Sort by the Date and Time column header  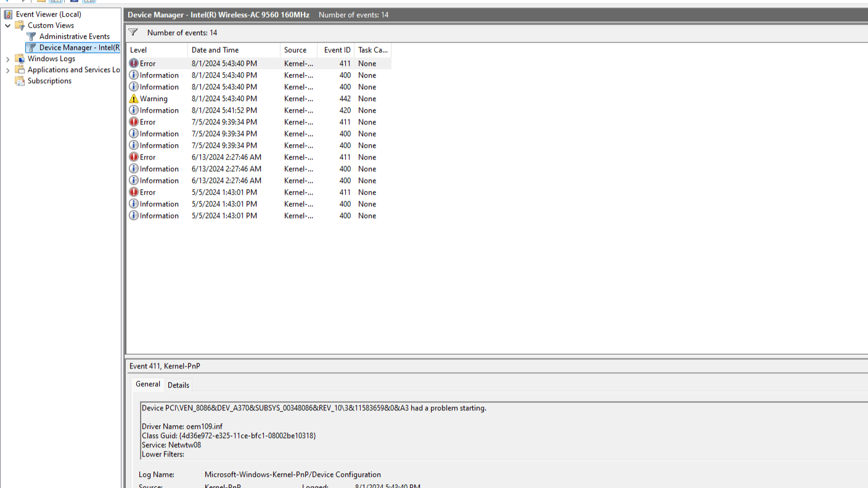(234, 50)
